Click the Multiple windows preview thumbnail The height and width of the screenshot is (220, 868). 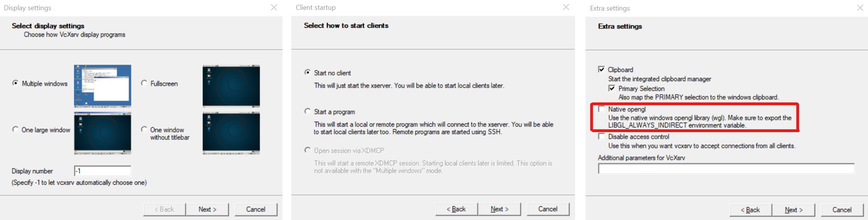103,86
